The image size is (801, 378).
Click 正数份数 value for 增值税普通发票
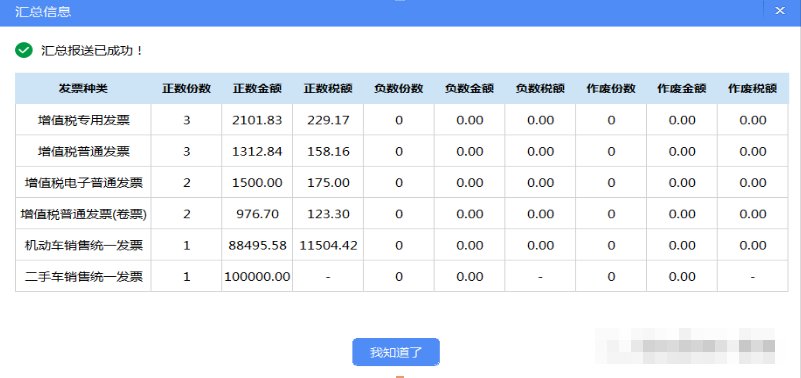pyautogui.click(x=186, y=152)
